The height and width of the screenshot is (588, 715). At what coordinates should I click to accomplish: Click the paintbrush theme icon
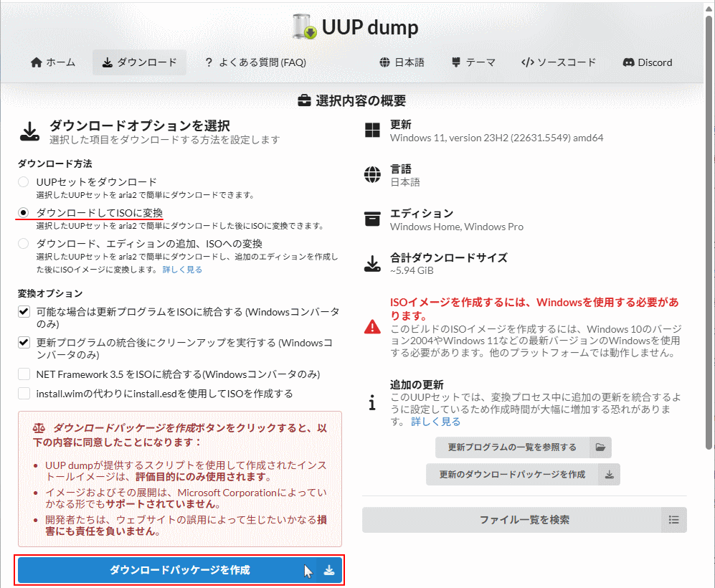(x=455, y=62)
